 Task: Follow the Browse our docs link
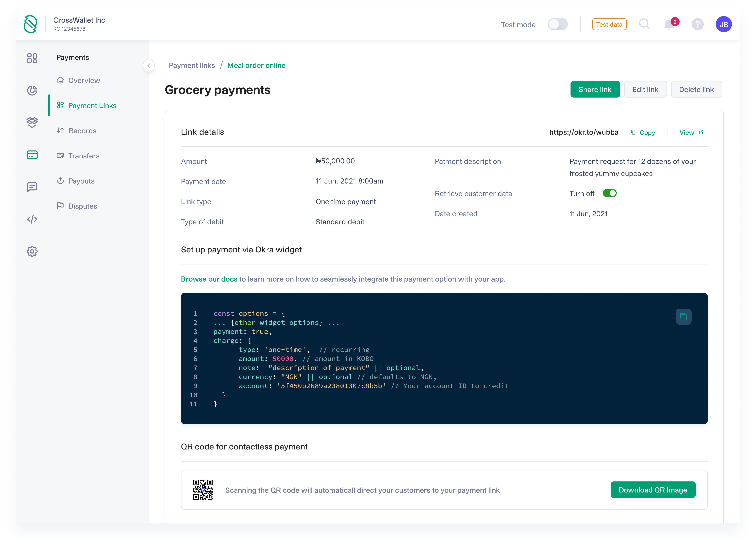coord(209,279)
